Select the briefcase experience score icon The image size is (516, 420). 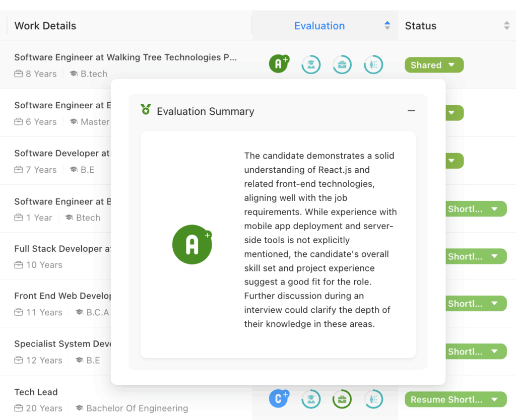click(342, 64)
